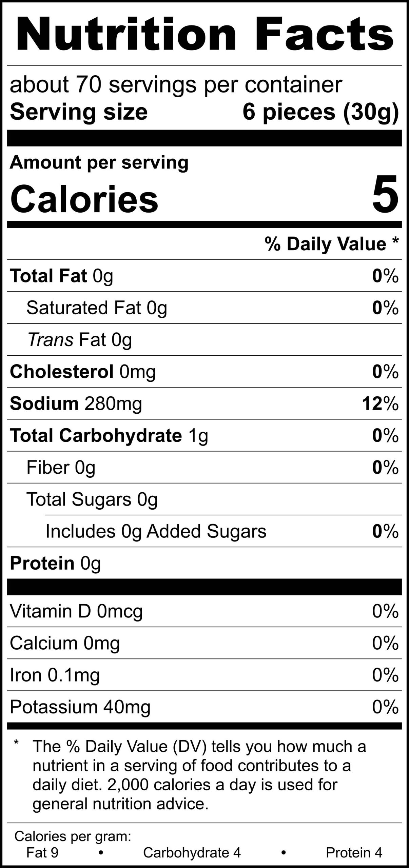This screenshot has width=409, height=868.
Task: Click the "about 70 servings per container" text
Action: [176, 84]
